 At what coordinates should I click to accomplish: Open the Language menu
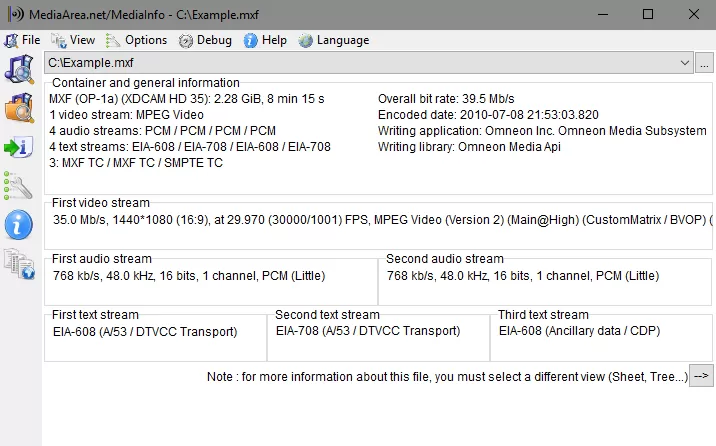334,40
